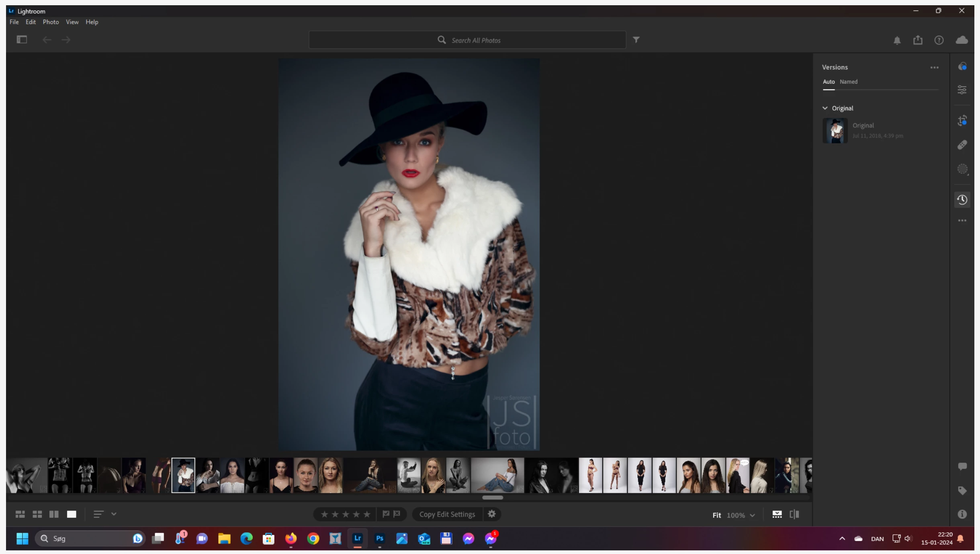The width and height of the screenshot is (980, 554).
Task: Open the zoom percentage dropdown
Action: tap(752, 515)
